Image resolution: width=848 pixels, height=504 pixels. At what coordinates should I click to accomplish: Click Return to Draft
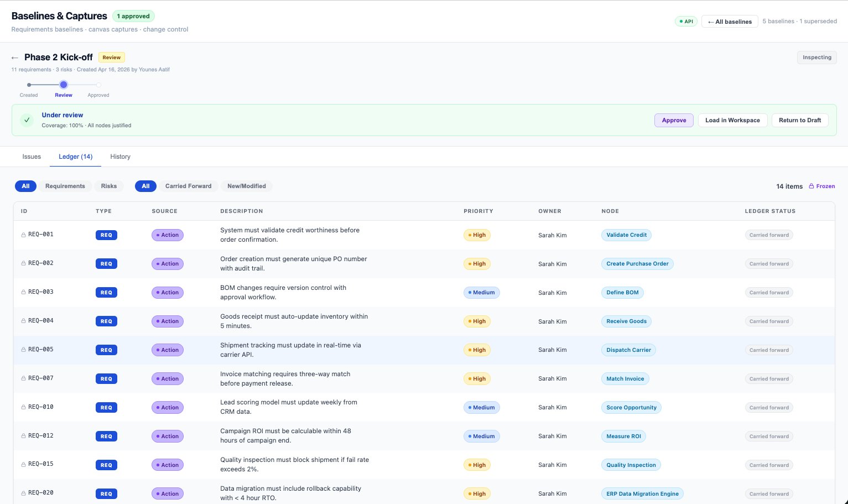pos(800,120)
